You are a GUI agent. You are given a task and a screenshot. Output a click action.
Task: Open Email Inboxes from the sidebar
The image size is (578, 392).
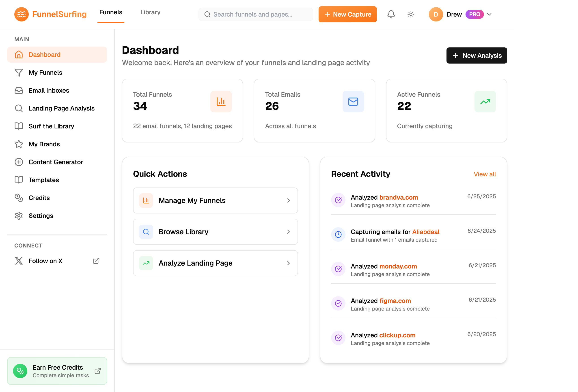[x=49, y=90]
